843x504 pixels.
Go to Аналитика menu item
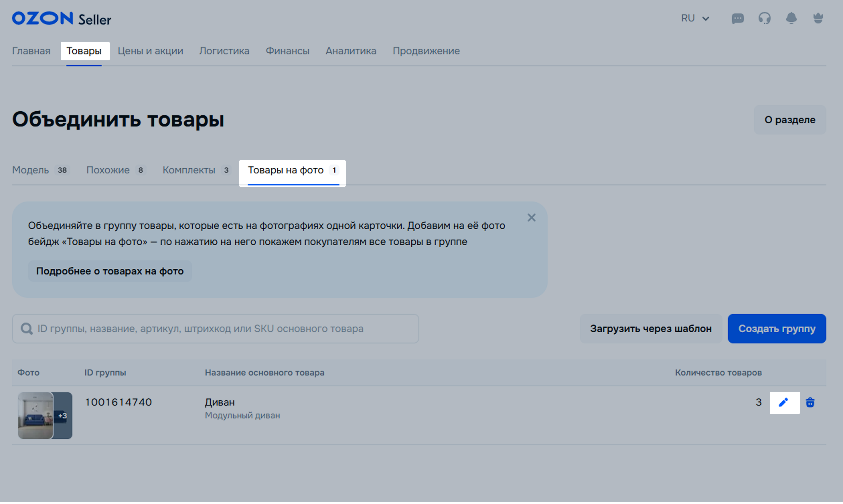[351, 51]
